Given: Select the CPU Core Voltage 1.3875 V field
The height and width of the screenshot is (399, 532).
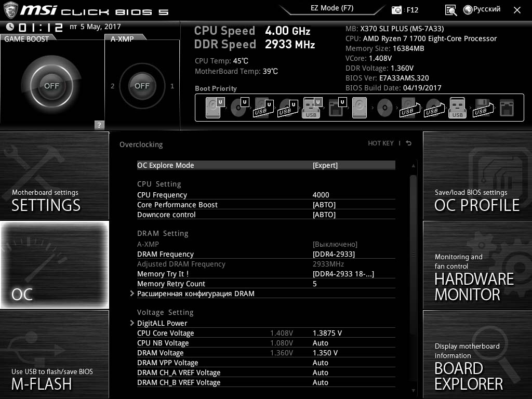Looking at the screenshot, I should 327,333.
